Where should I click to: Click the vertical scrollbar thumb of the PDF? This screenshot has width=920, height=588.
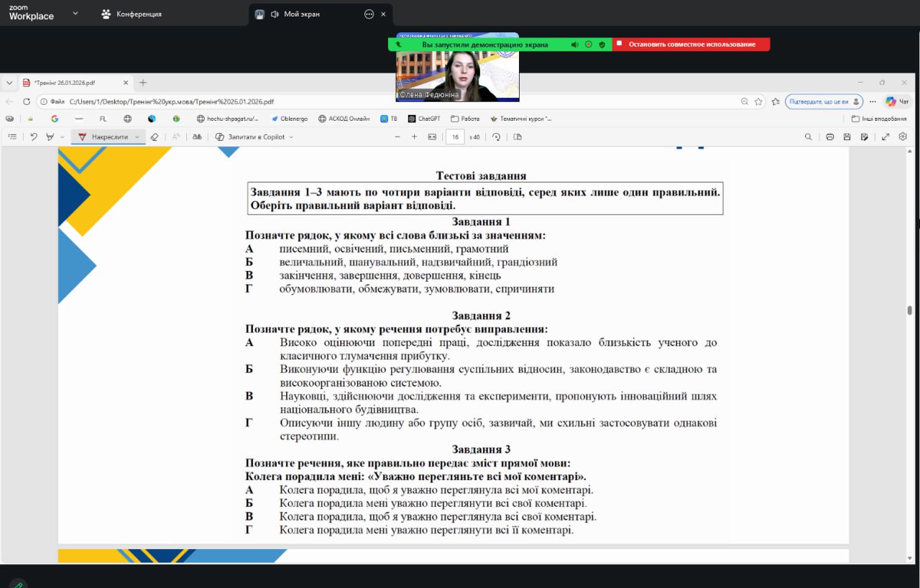[909, 311]
